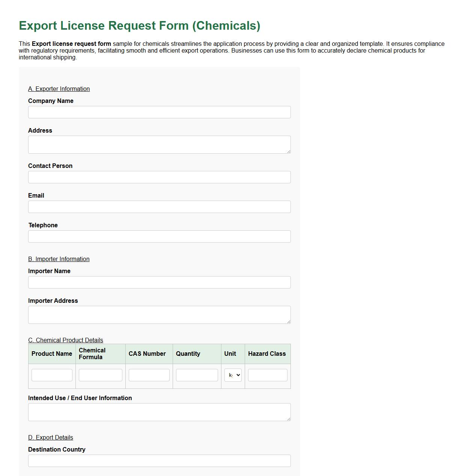This screenshot has width=474, height=476.
Task: Focus the Email input field
Action: pos(159,207)
